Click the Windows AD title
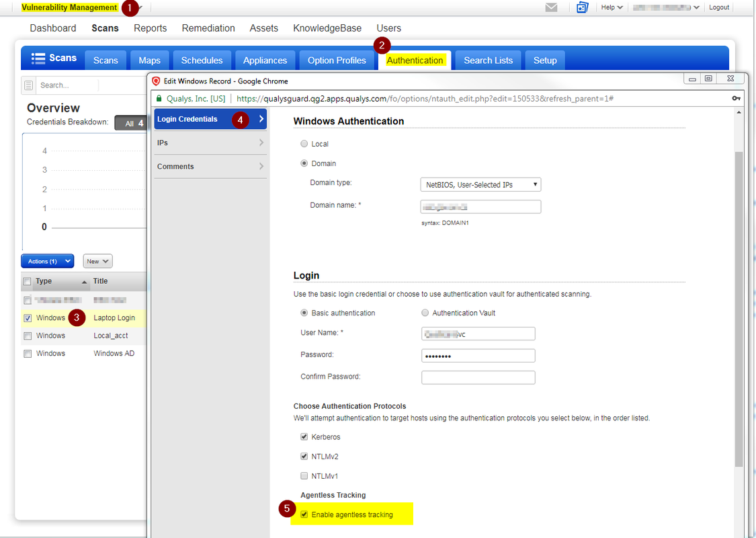The width and height of the screenshot is (756, 538). pos(114,354)
